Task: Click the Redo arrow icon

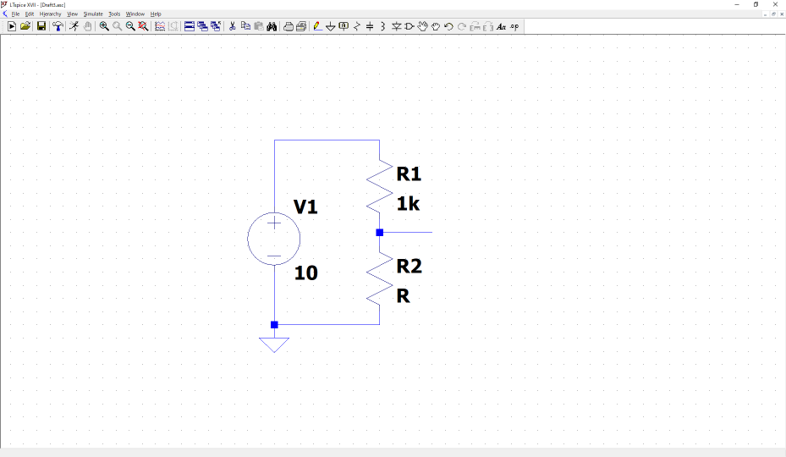Action: tap(462, 27)
